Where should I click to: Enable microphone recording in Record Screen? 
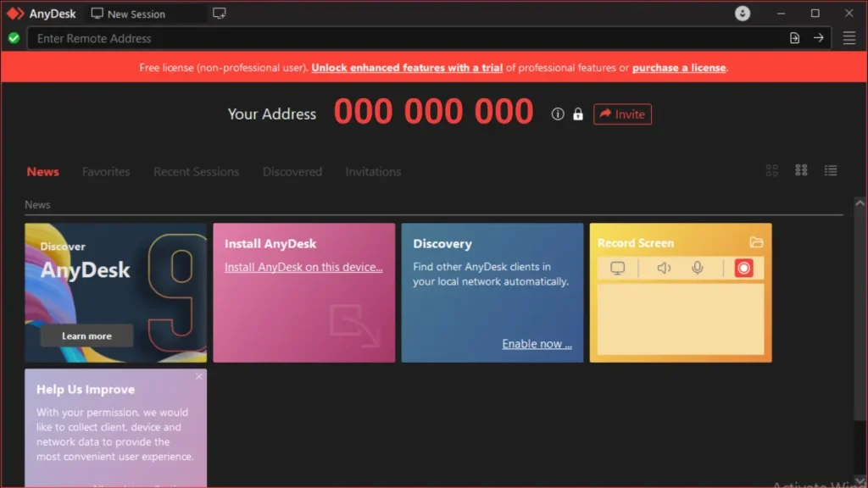tap(697, 268)
